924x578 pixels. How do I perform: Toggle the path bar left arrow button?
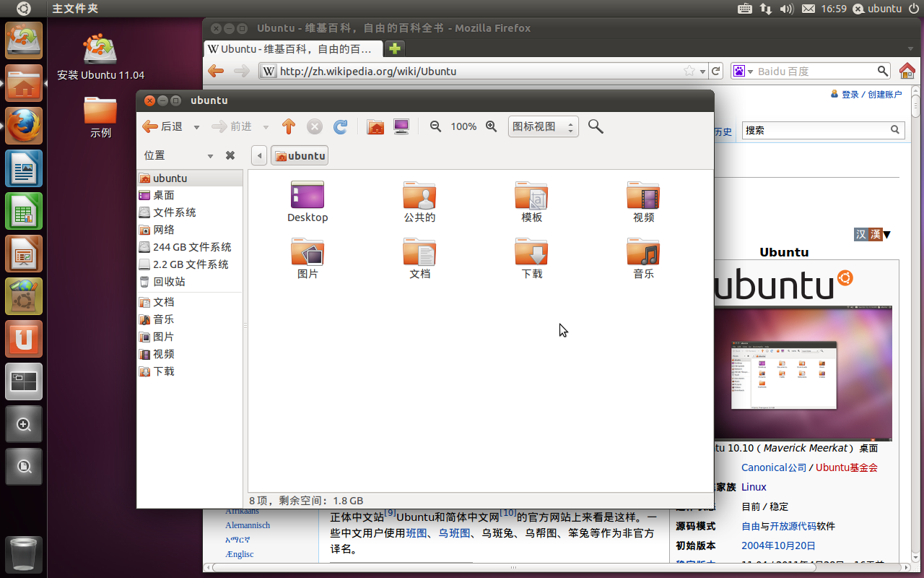[259, 155]
